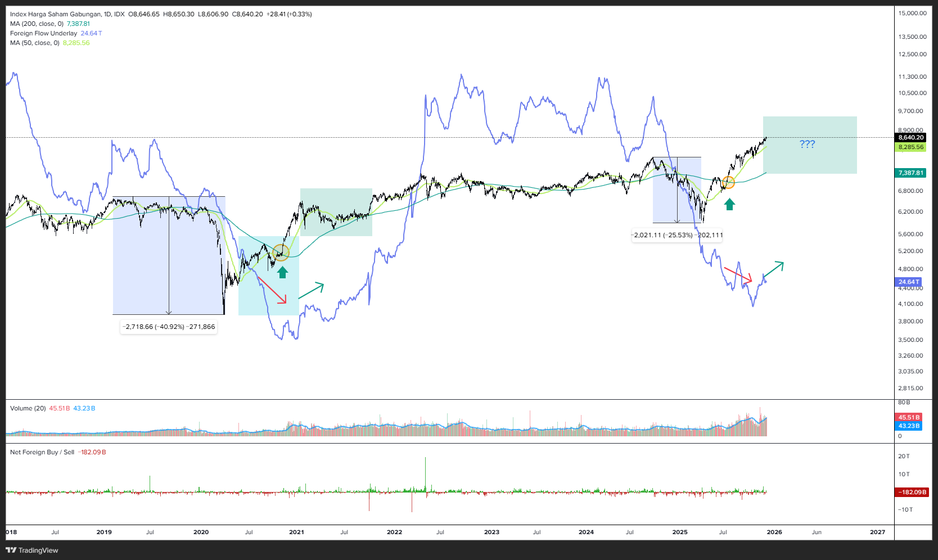Click the 2023 label on the time axis
938x560 pixels.
[491, 532]
